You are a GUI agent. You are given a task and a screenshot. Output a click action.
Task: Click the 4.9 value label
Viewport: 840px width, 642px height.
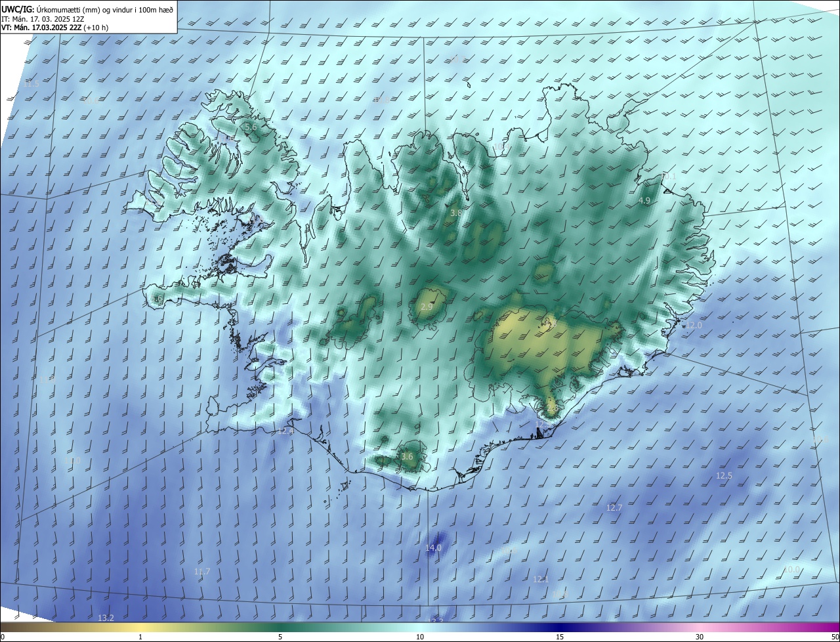click(644, 201)
